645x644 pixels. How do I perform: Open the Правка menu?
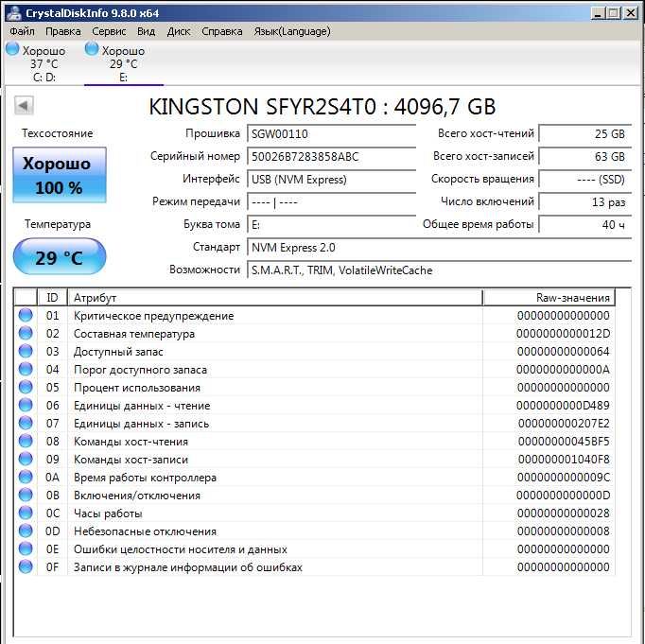63,31
